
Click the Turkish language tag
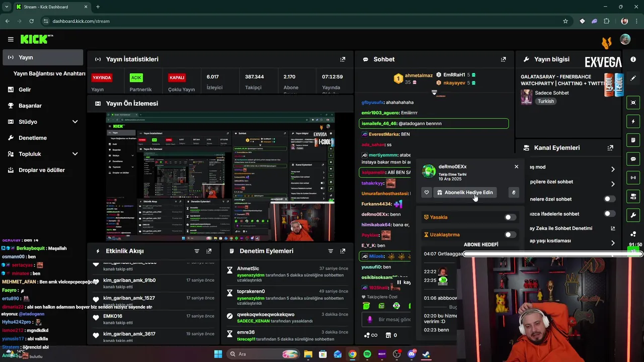click(x=545, y=101)
